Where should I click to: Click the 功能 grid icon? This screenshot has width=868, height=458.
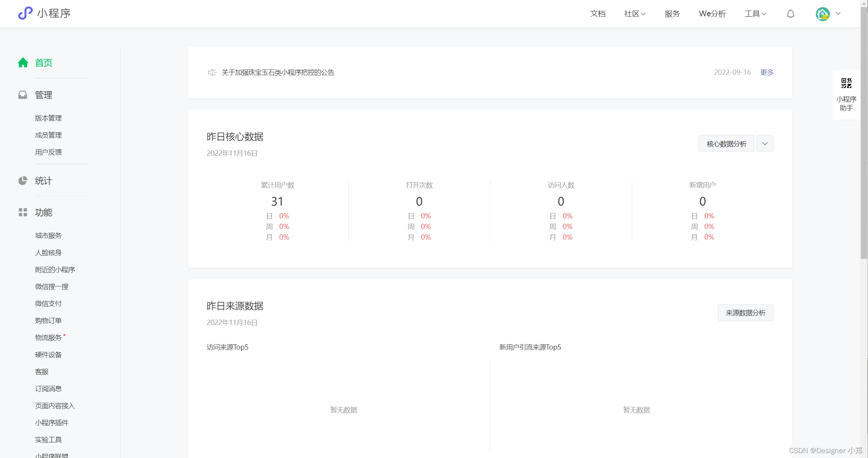(x=23, y=212)
